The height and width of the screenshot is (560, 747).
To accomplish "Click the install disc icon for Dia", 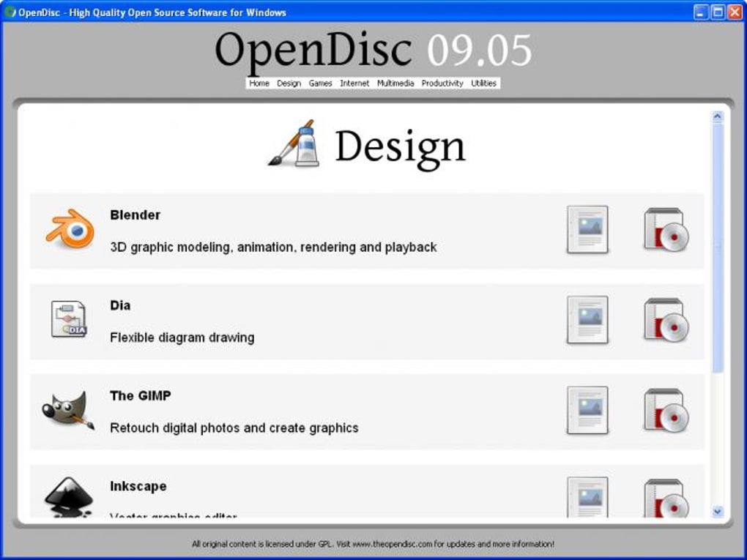I will [665, 320].
